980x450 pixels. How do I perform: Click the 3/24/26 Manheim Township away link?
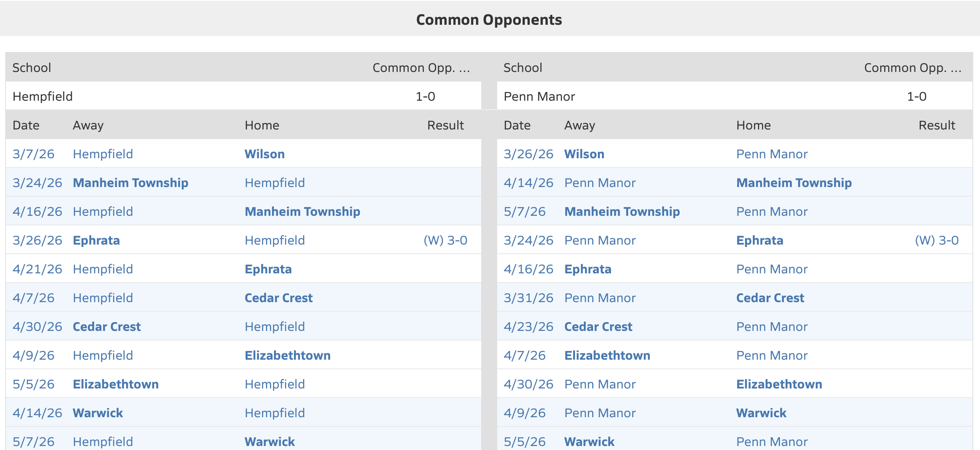tap(130, 183)
